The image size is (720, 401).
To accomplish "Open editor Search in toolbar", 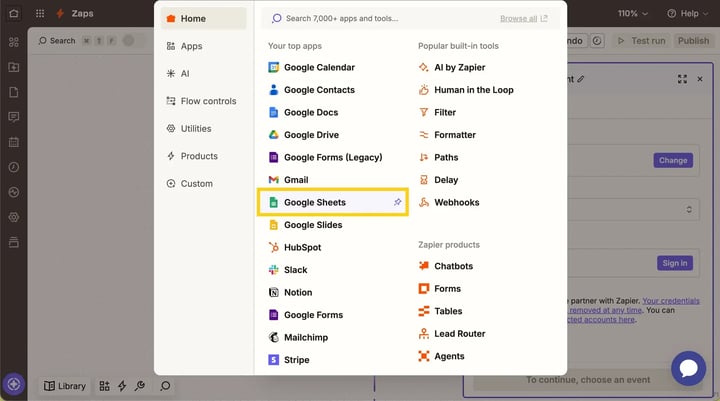I will (57, 41).
